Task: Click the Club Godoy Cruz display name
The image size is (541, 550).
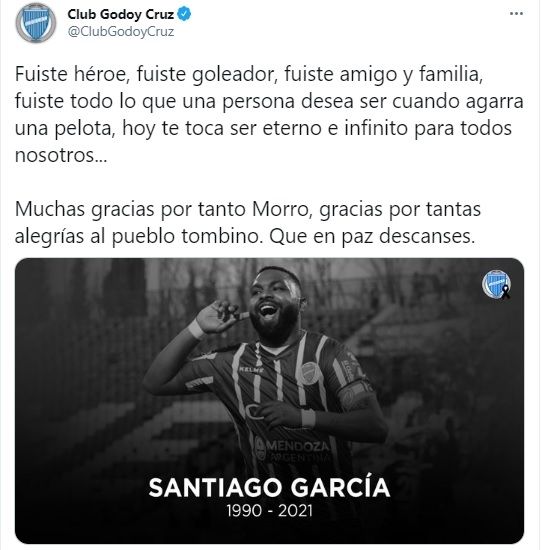Action: click(120, 14)
